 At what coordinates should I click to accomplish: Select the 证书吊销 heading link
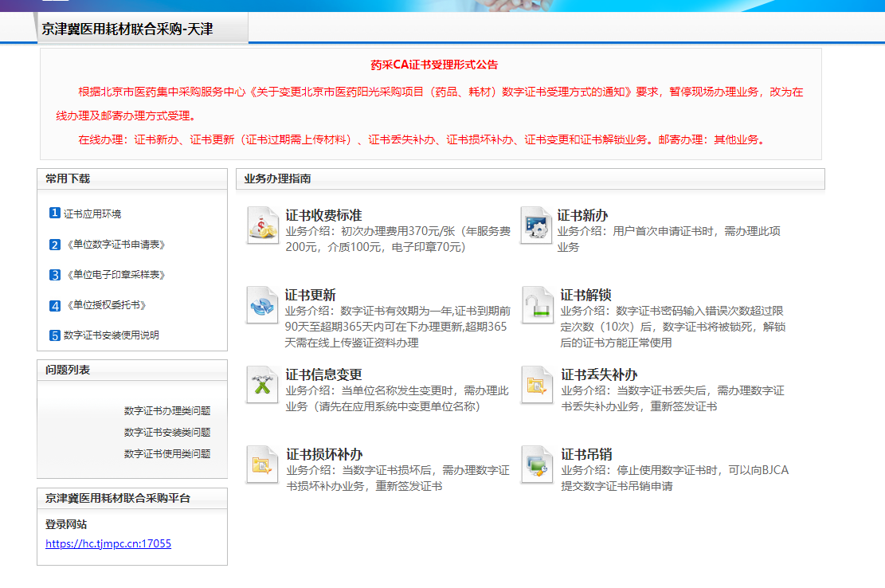pos(586,454)
